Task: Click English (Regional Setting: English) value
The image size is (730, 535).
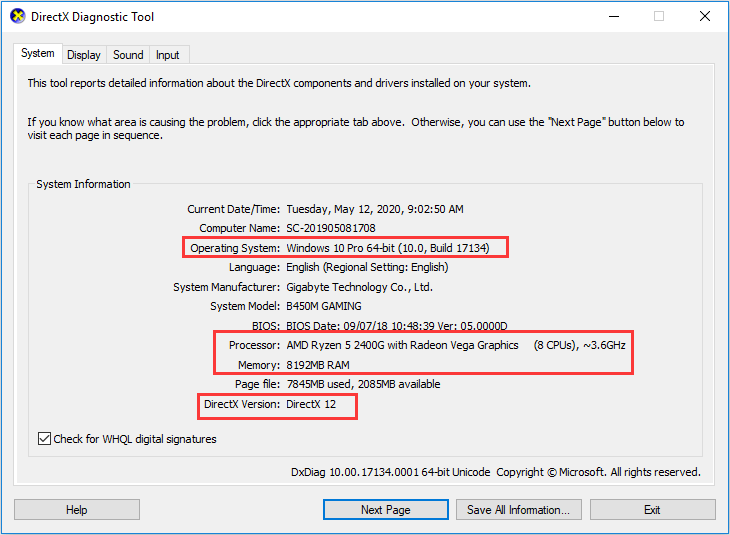Action: (x=367, y=267)
